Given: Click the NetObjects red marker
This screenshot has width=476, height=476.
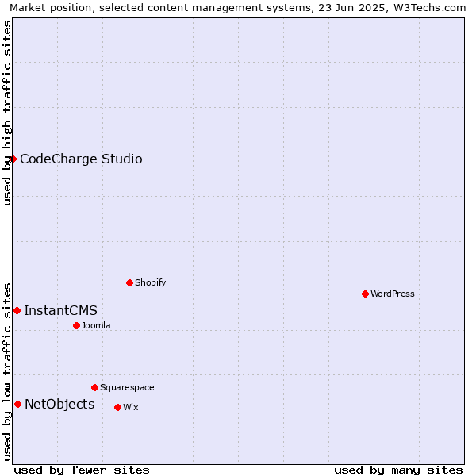Looking at the screenshot, I should click(18, 404).
